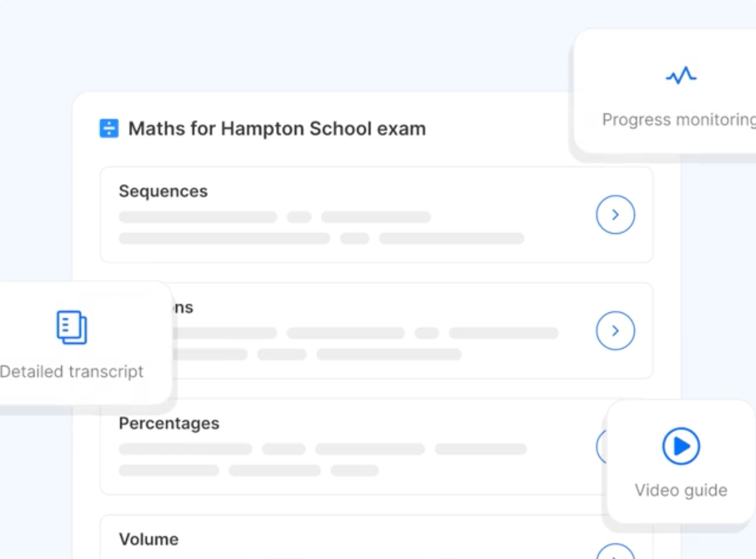Click the circular play button above Video guide
Image resolution: width=756 pixels, height=559 pixels.
tap(682, 445)
